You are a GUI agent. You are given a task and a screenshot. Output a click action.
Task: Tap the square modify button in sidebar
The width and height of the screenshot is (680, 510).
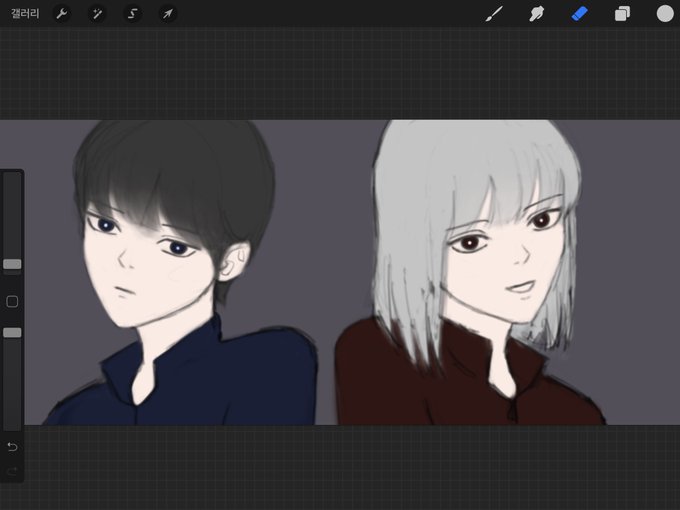pos(12,301)
